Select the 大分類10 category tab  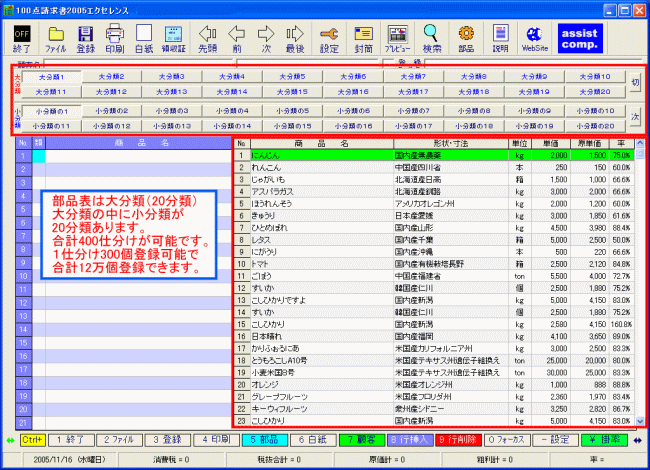595,77
